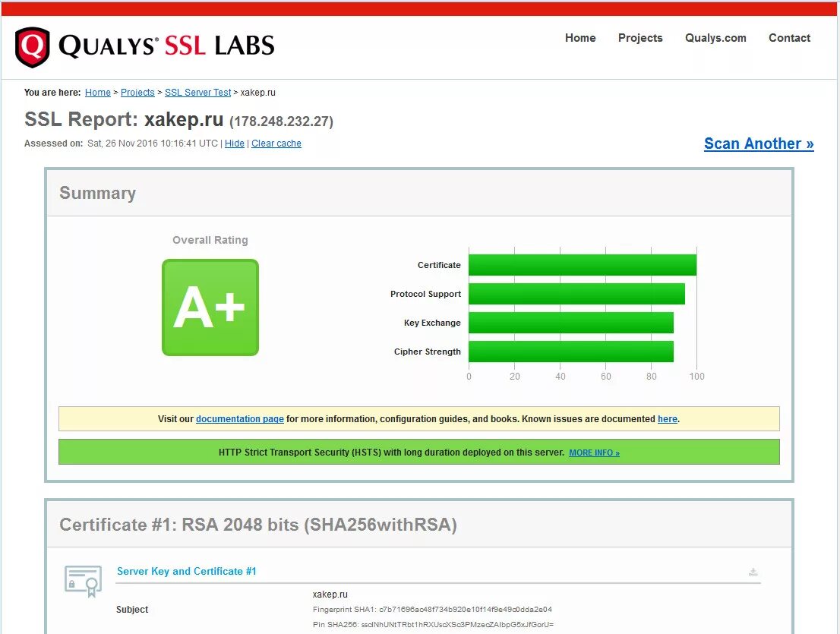Viewport: 840px width, 634px height.
Task: Click the certificate download icon
Action: click(x=753, y=572)
